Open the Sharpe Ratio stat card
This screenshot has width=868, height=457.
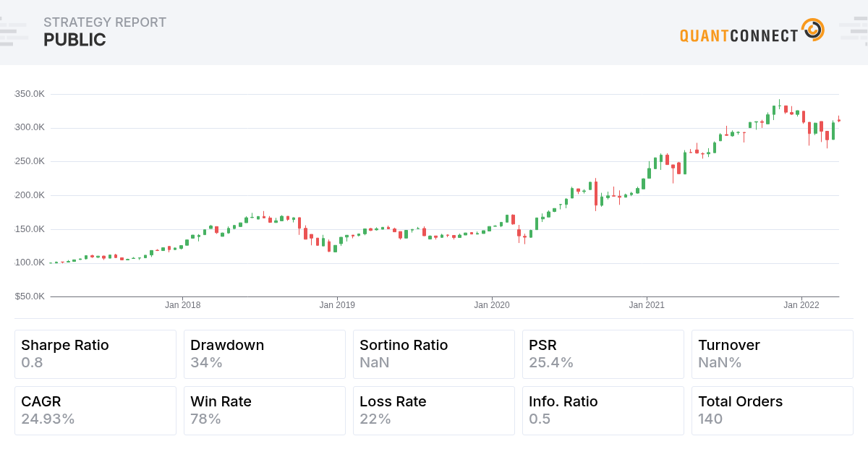click(x=95, y=354)
